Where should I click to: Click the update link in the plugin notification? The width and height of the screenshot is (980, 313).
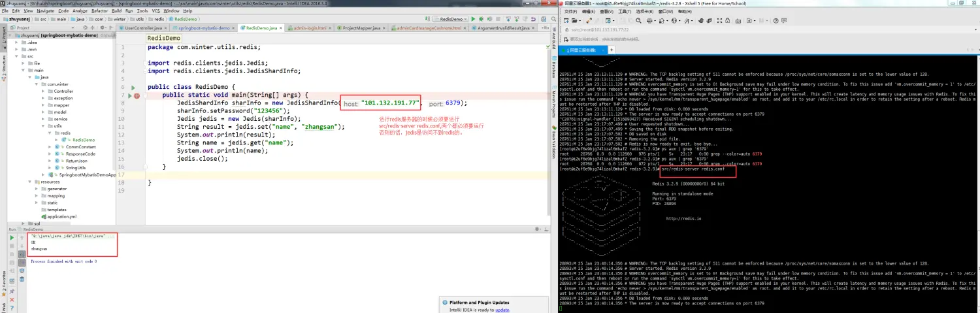(x=502, y=310)
